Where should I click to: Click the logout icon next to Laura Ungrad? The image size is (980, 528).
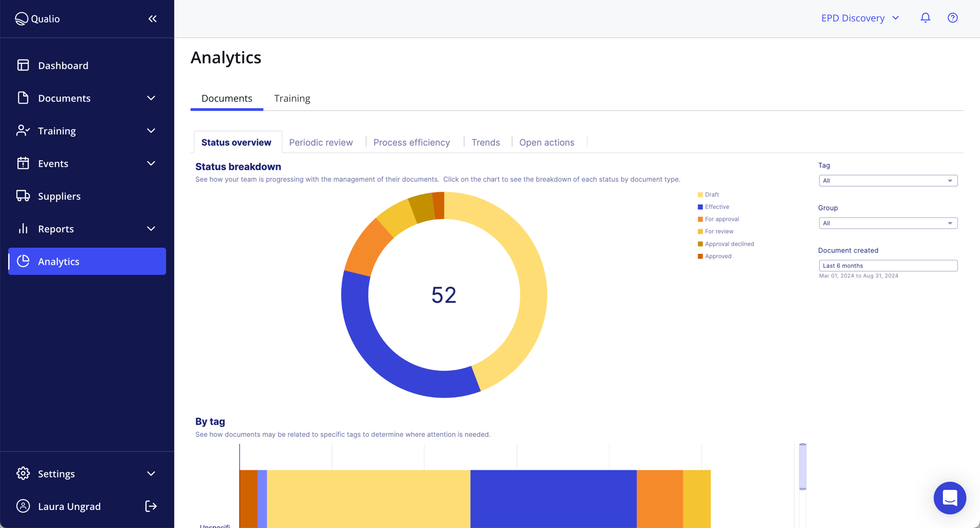coord(151,506)
